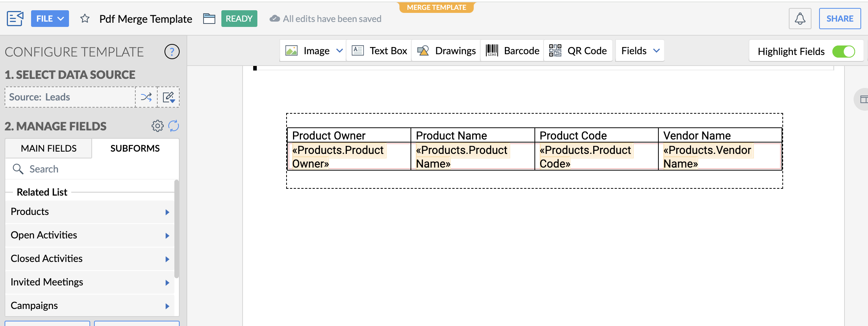Open the FILE dropdown menu
The width and height of the screenshot is (868, 326).
coord(50,19)
